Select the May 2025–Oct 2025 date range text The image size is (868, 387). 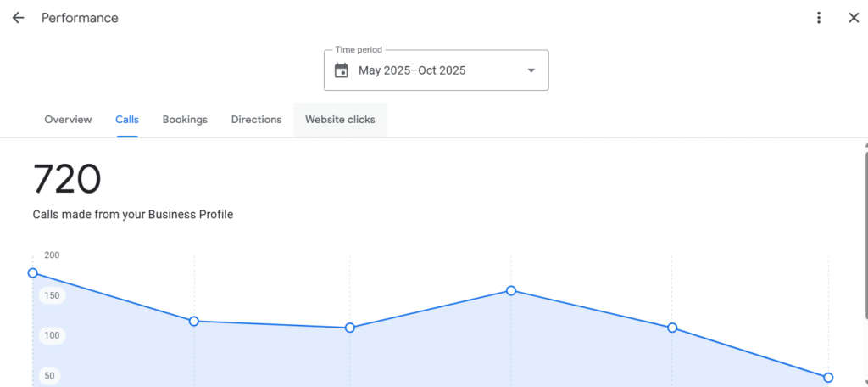tap(412, 70)
